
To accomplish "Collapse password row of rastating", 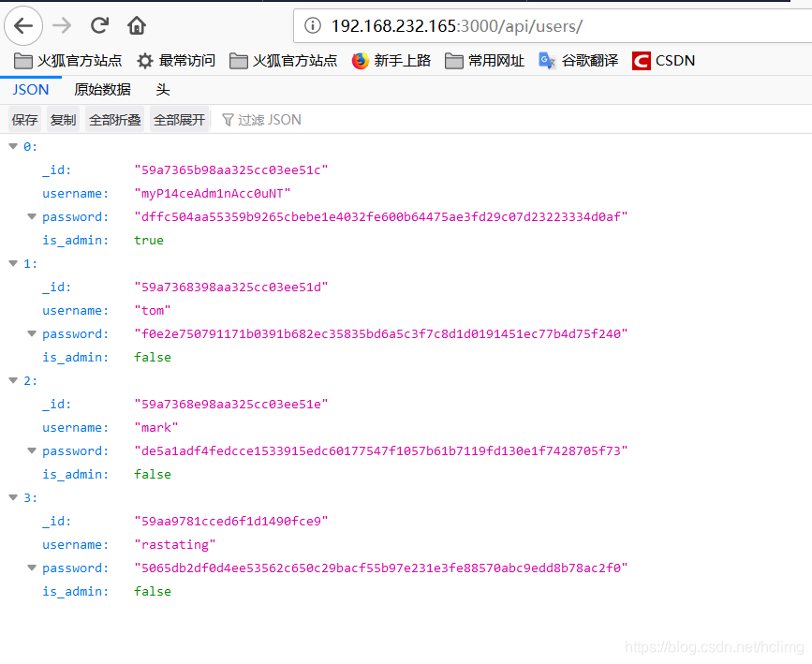I will tap(32, 568).
